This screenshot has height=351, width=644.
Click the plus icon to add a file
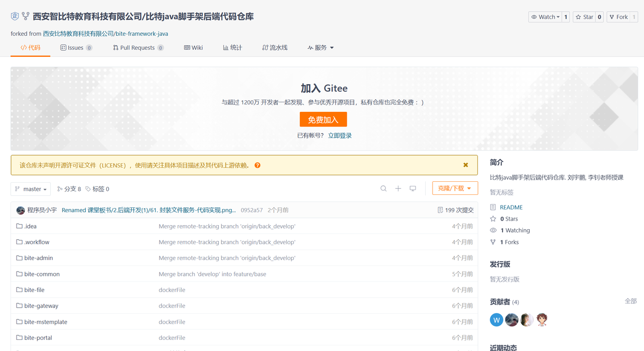point(398,188)
